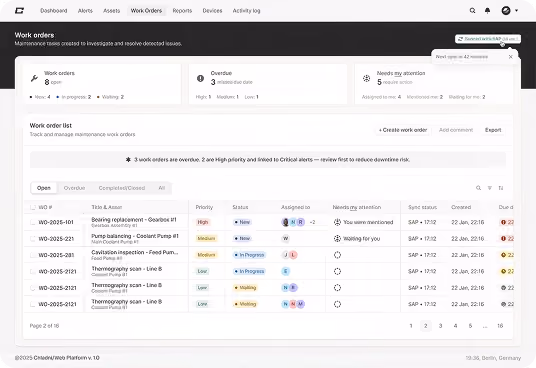The width and height of the screenshot is (536, 368).
Task: Click the Needs my attention card icon
Action: pyautogui.click(x=366, y=78)
